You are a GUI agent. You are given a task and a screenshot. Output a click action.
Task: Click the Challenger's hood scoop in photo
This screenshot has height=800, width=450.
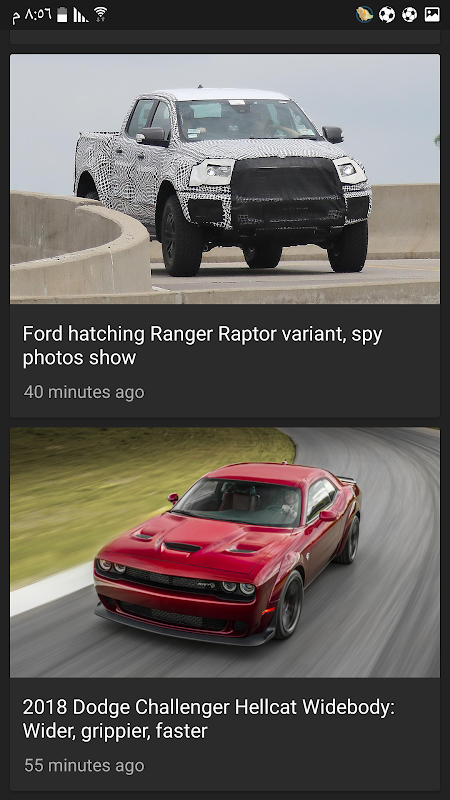pyautogui.click(x=182, y=547)
